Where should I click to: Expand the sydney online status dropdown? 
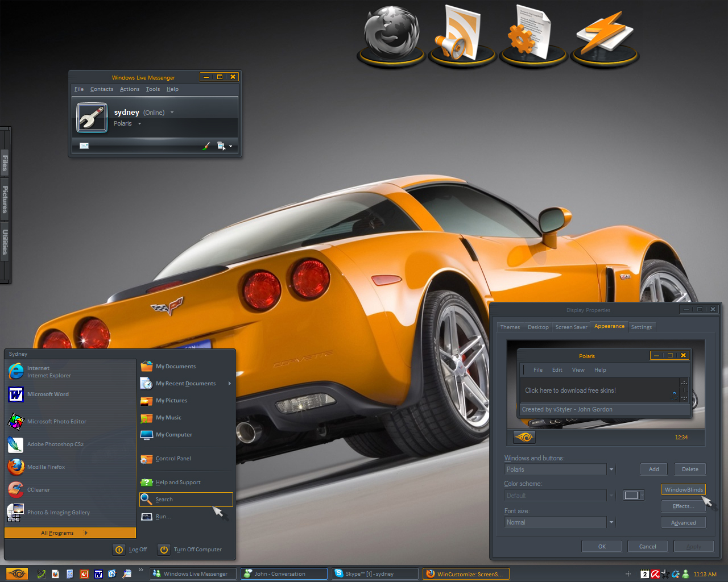click(x=172, y=113)
